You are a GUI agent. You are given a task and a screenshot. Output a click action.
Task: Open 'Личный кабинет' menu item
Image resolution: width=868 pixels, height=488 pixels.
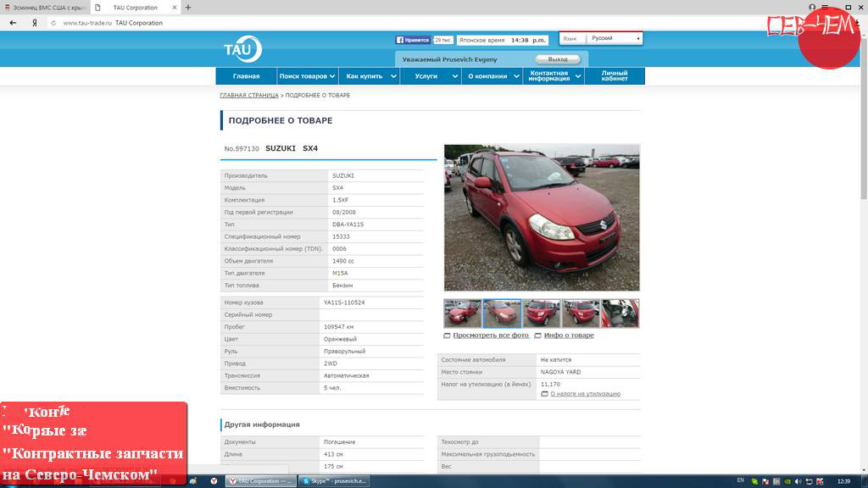pyautogui.click(x=615, y=75)
